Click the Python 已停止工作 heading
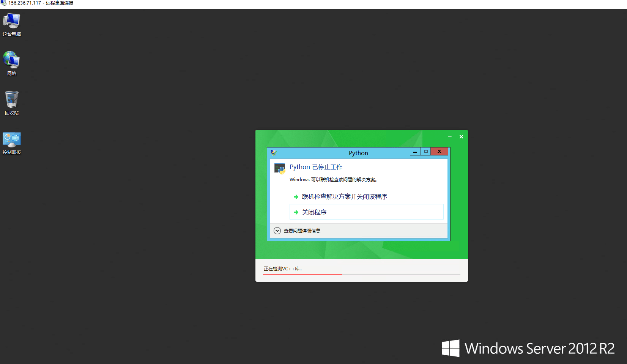627x364 pixels. pyautogui.click(x=316, y=167)
